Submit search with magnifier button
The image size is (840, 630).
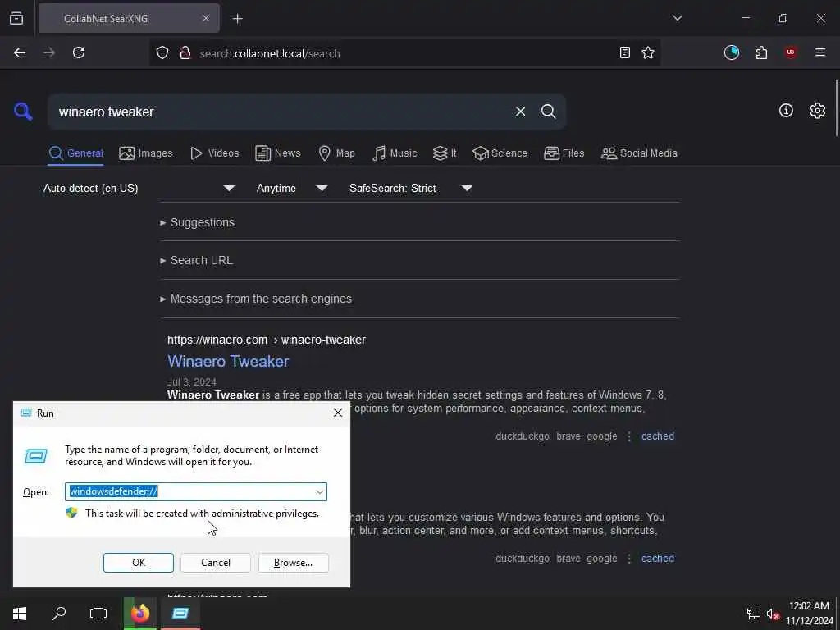point(548,112)
